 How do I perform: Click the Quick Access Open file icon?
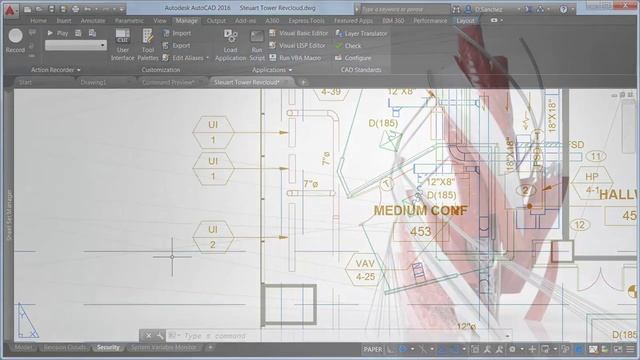39,9
